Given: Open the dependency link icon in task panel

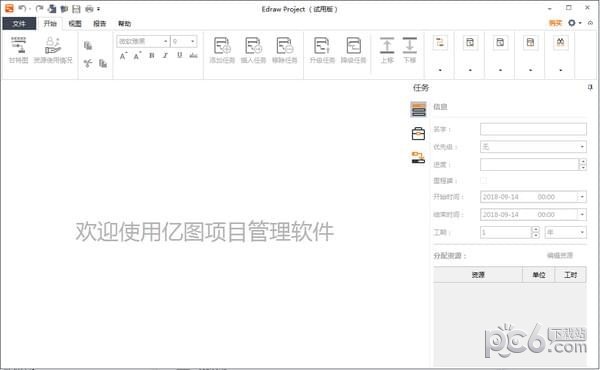Looking at the screenshot, I should click(x=418, y=157).
